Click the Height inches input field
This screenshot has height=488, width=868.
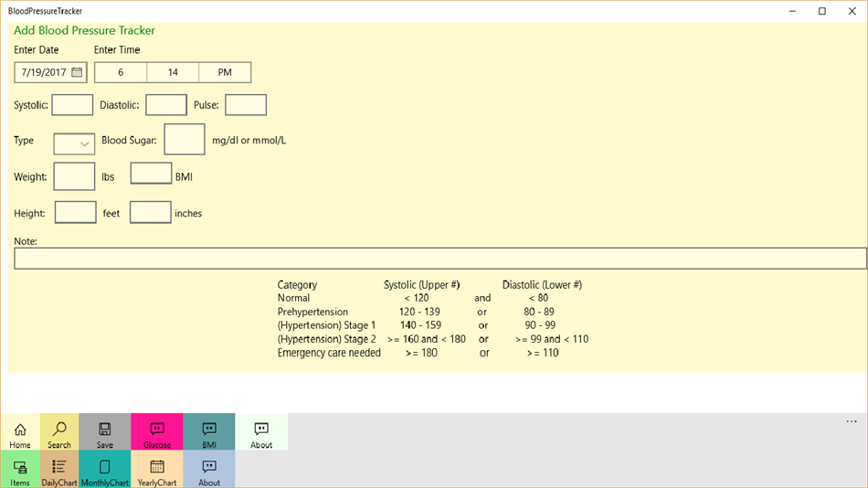pos(151,213)
